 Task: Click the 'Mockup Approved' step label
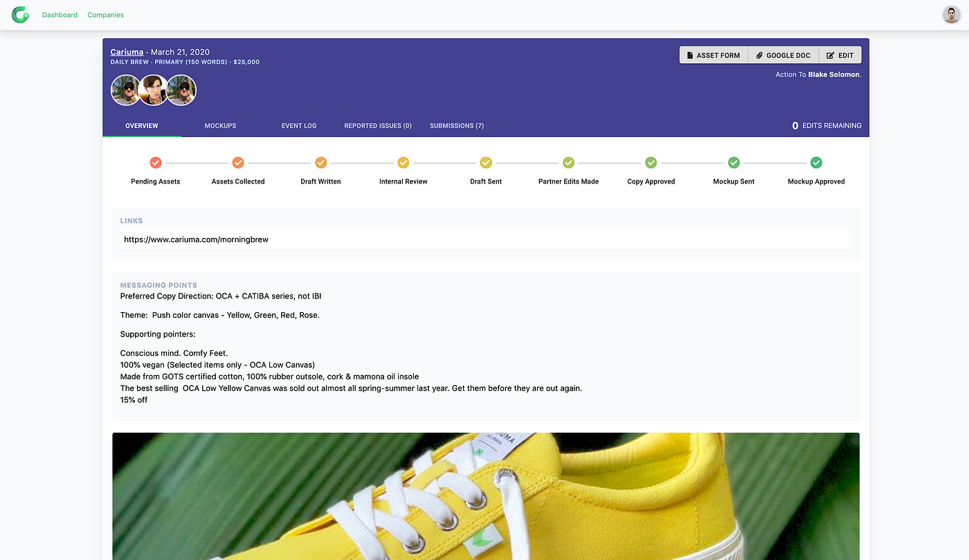click(816, 181)
